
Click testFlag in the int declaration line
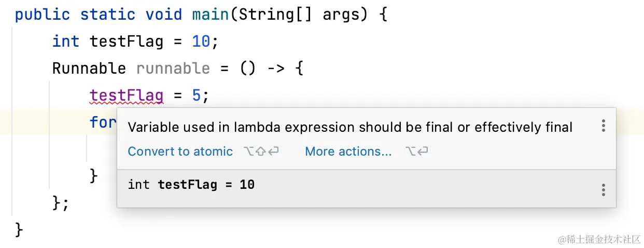pos(127,41)
